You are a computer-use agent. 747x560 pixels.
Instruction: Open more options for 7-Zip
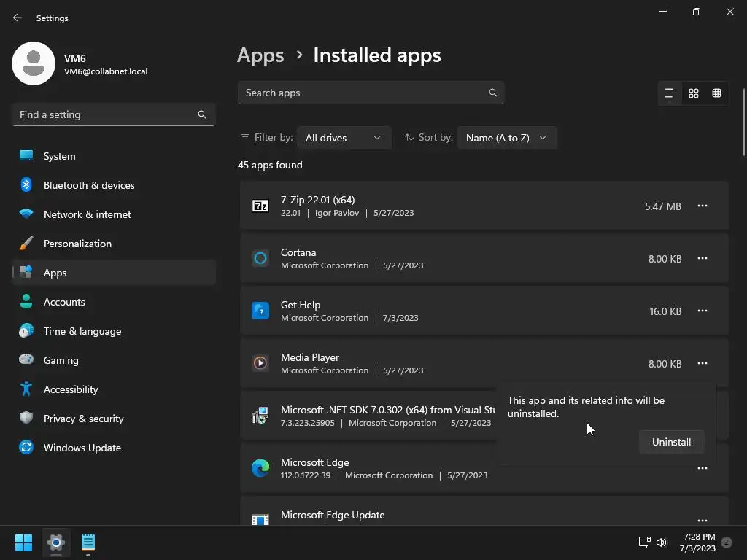(703, 206)
